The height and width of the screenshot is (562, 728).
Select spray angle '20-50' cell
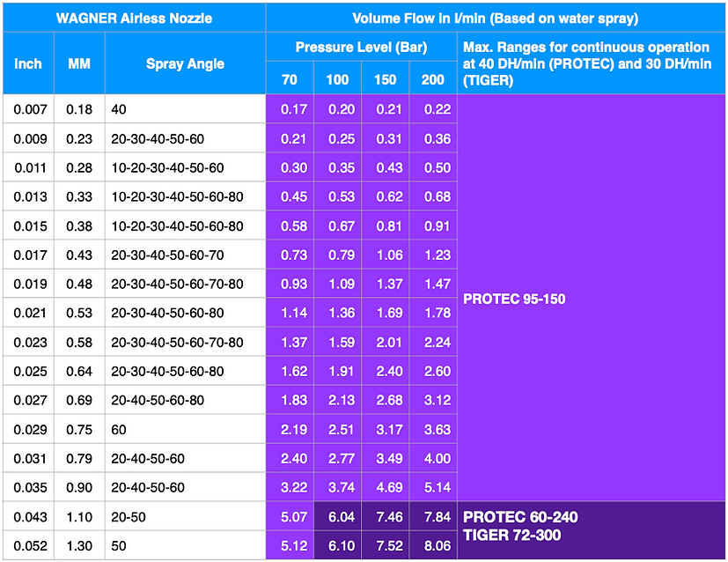185,516
